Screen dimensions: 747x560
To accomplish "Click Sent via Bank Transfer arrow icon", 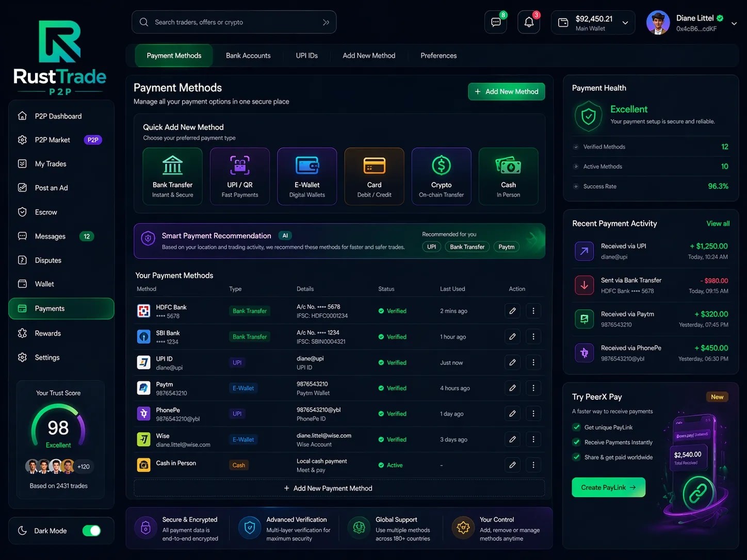I will pos(584,285).
